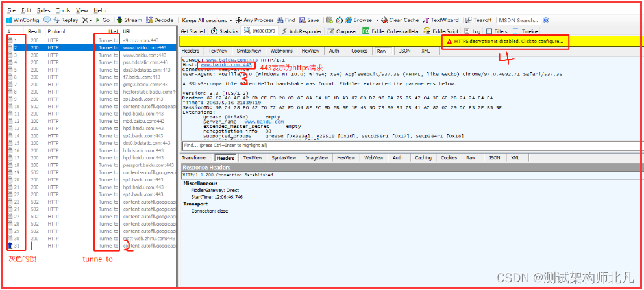Click the Remove X icon
Image resolution: width=644 pixels, height=290 pixels.
pyautogui.click(x=84, y=20)
